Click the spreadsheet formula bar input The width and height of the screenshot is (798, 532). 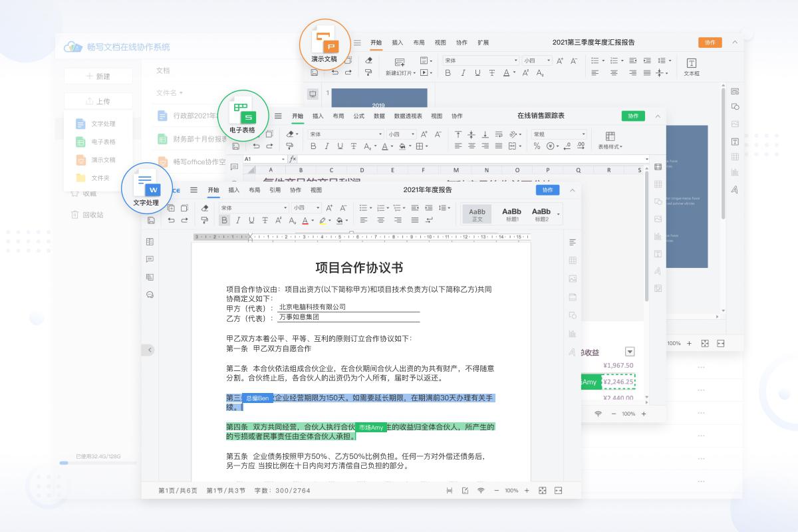coord(471,159)
